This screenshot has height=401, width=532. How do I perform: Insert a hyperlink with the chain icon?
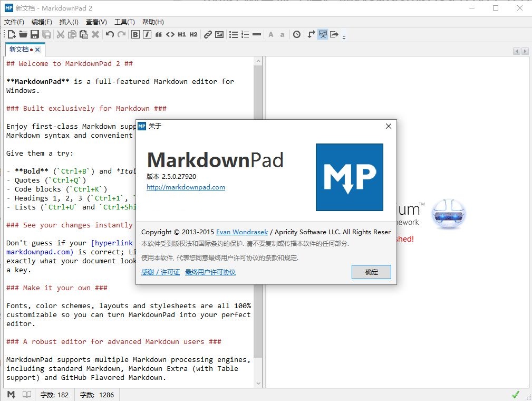pyautogui.click(x=208, y=34)
